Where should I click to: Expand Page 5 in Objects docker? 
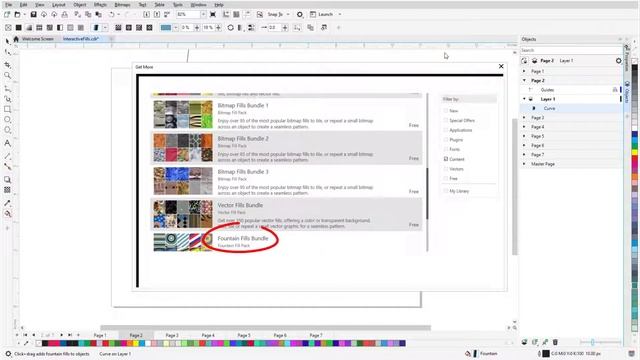point(524,136)
